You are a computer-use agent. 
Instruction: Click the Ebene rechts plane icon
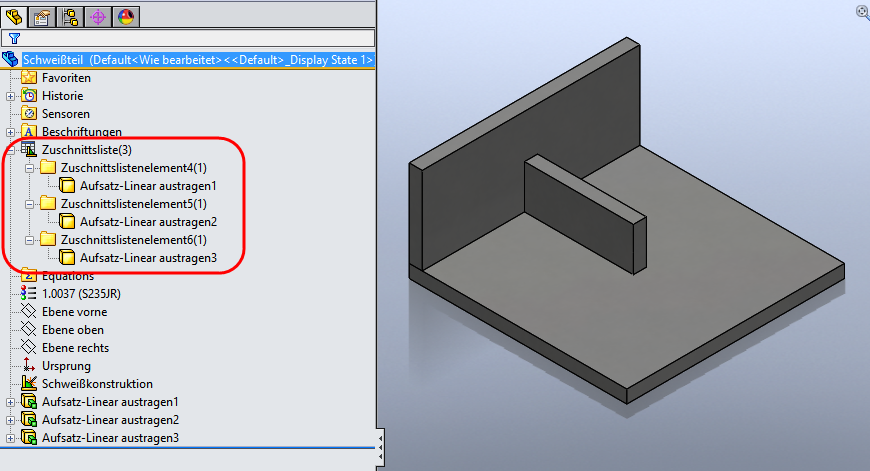click(x=29, y=348)
